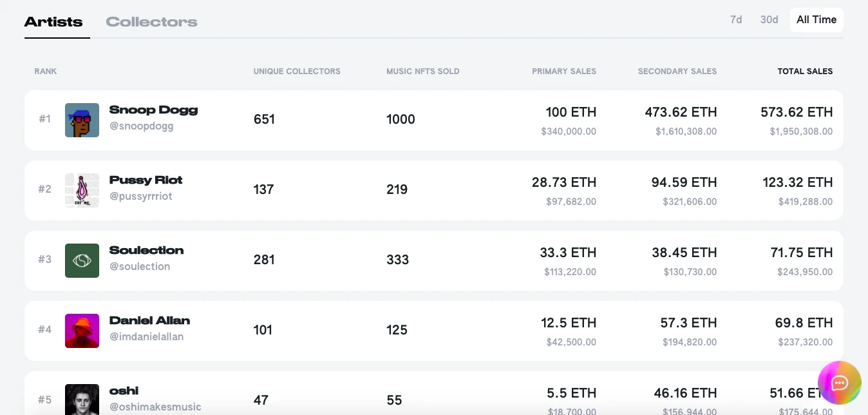Click the 28.73 ETH primary sales value

coord(564,182)
